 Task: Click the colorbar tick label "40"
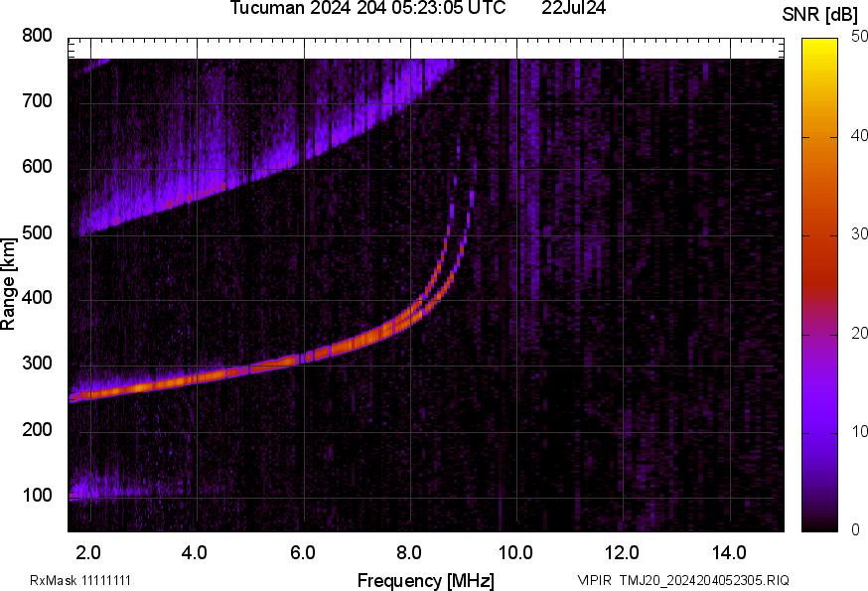click(x=859, y=136)
